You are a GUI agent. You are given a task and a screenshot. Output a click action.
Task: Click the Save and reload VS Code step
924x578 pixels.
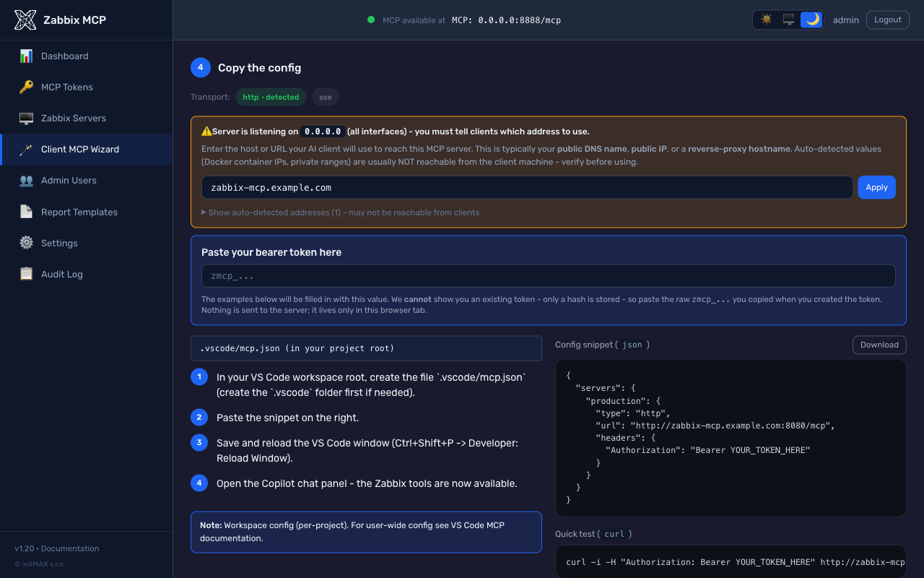pyautogui.click(x=367, y=450)
